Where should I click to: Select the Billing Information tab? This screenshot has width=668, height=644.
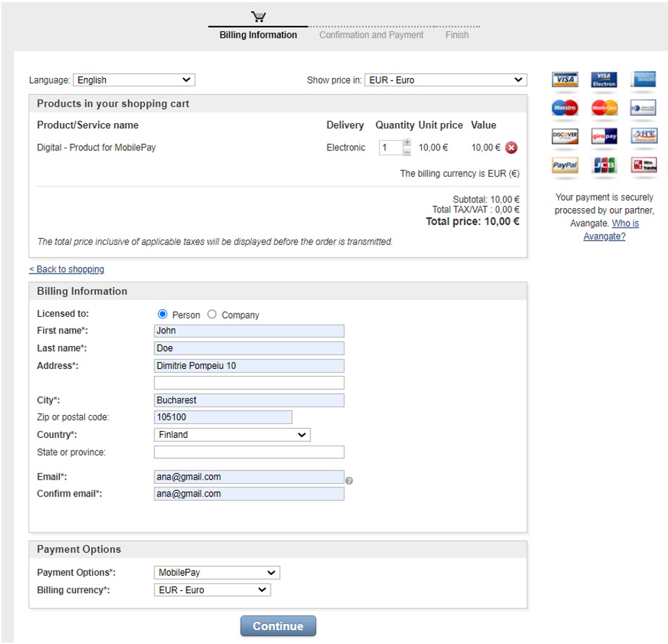tap(257, 35)
